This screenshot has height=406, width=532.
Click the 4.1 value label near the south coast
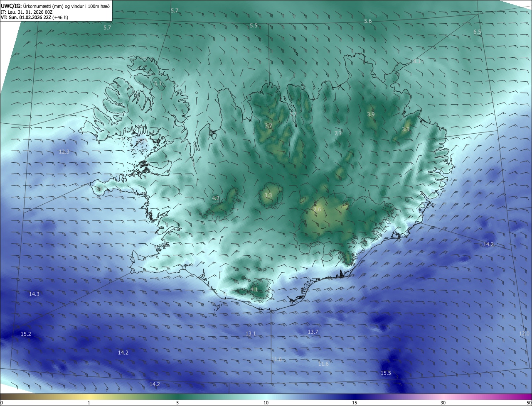click(x=254, y=289)
